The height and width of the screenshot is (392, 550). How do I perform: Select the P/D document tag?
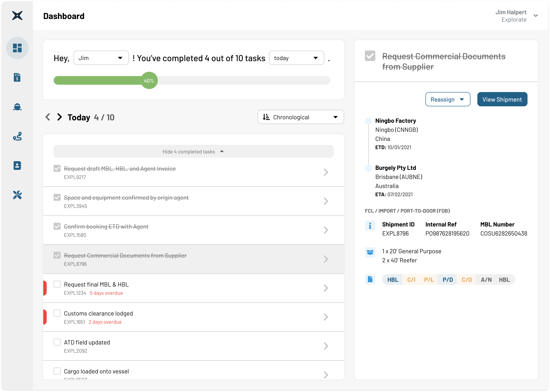point(447,279)
